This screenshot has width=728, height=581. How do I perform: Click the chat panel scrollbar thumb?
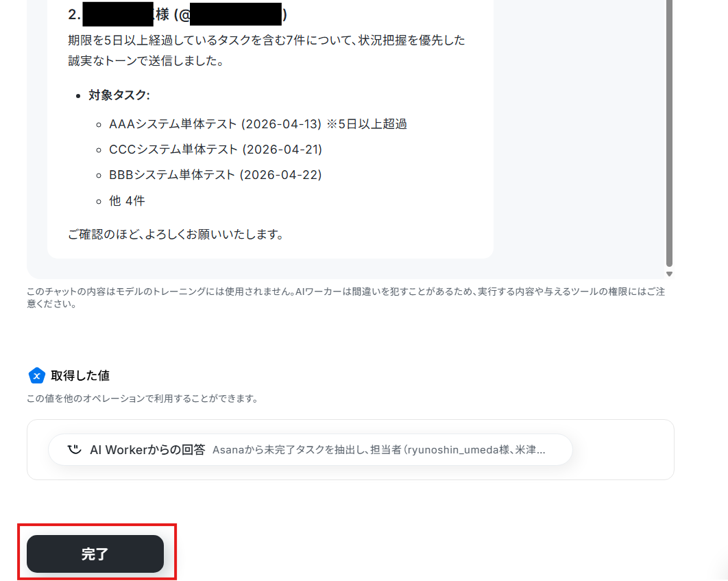point(669,133)
